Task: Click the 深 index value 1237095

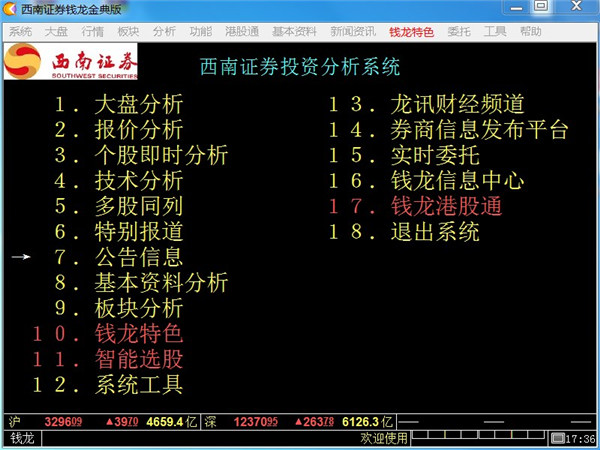Action: (256, 422)
